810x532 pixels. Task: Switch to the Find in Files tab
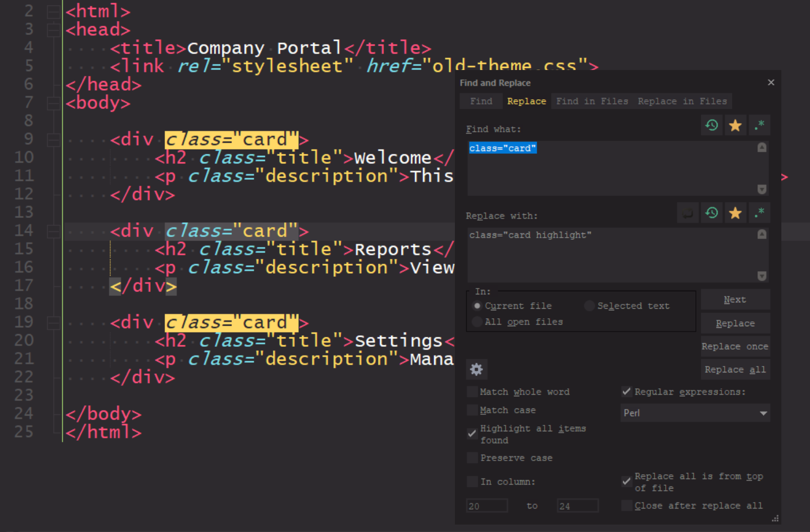coord(592,101)
